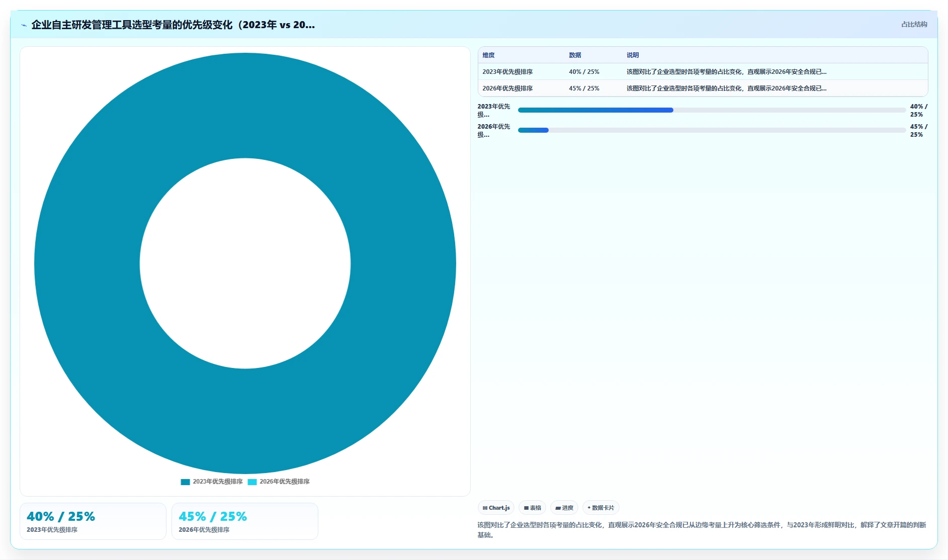Click the chart title heading text
The width and height of the screenshot is (948, 560).
pyautogui.click(x=173, y=25)
